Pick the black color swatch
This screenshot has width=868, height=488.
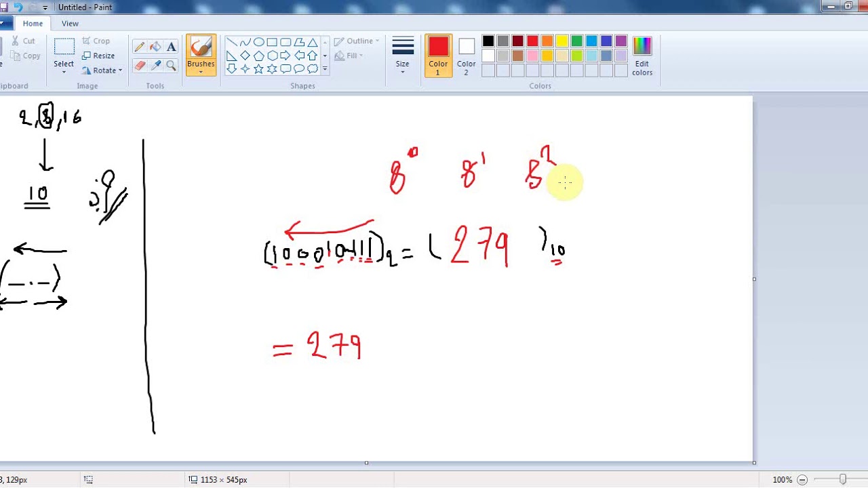pyautogui.click(x=488, y=41)
